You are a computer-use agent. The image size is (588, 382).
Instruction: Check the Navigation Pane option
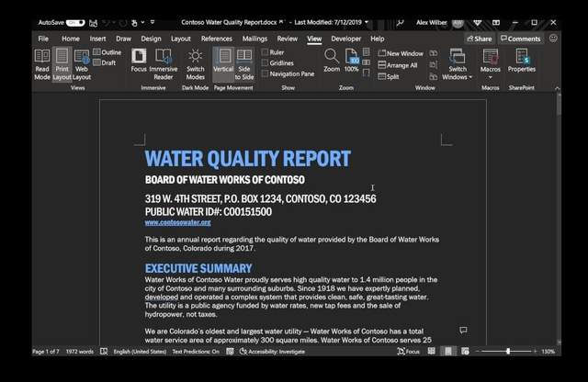[265, 74]
